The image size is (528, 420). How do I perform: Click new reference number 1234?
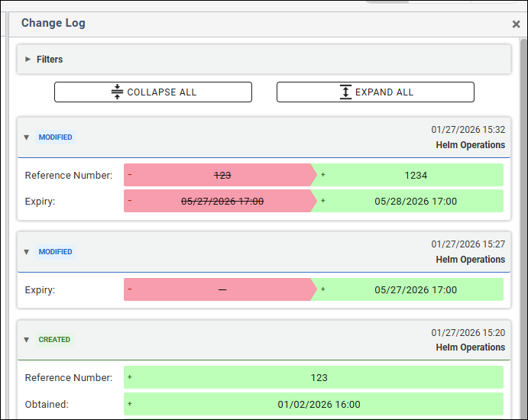[x=416, y=176]
